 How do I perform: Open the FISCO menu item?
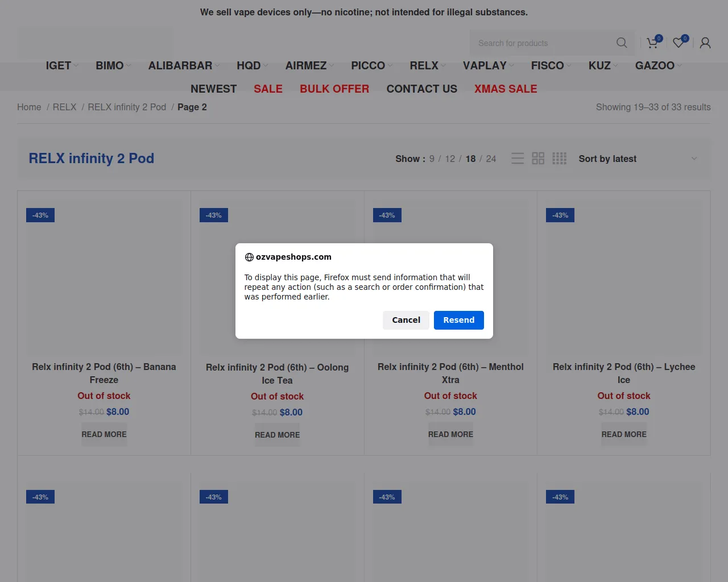(547, 65)
